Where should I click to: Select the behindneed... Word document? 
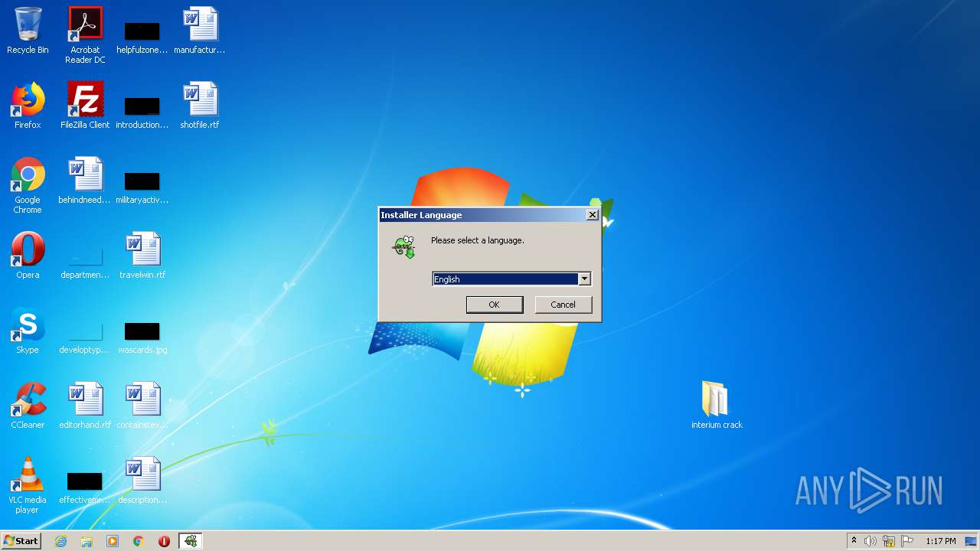tap(85, 181)
